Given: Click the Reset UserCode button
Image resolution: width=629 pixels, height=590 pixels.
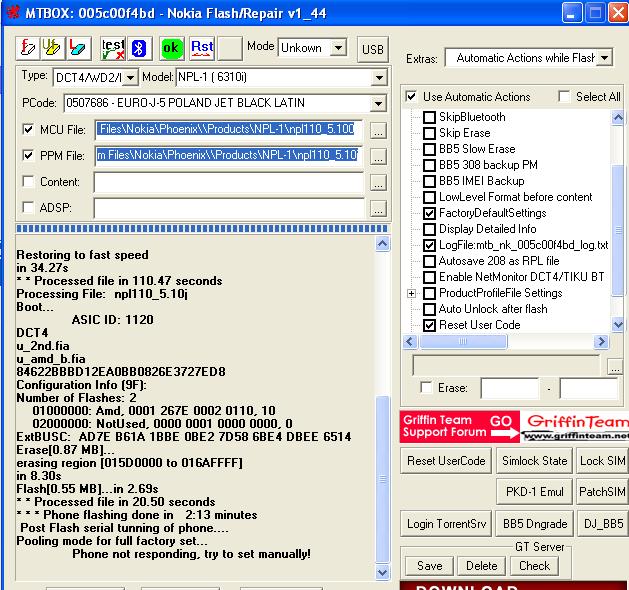Looking at the screenshot, I should coord(446,461).
